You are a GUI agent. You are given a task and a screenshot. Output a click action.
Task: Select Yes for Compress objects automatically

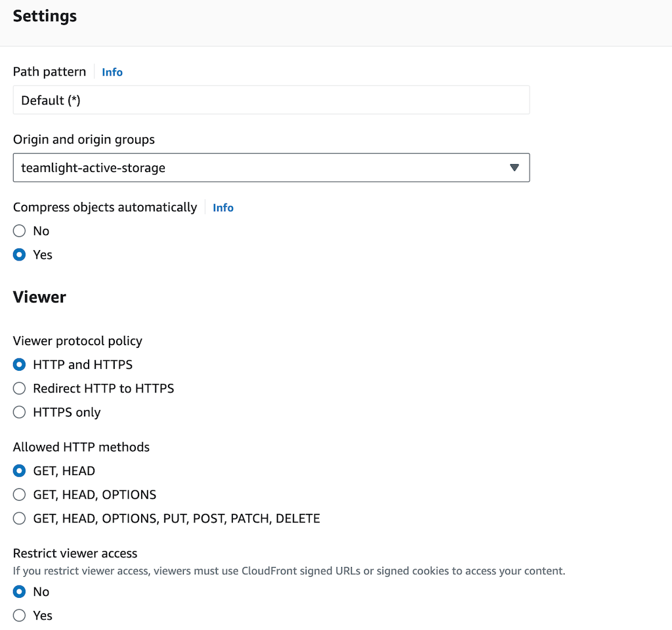(20, 255)
